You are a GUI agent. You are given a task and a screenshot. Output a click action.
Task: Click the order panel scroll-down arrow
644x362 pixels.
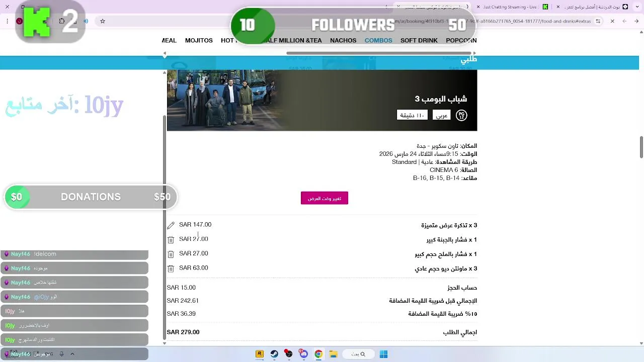pyautogui.click(x=165, y=343)
